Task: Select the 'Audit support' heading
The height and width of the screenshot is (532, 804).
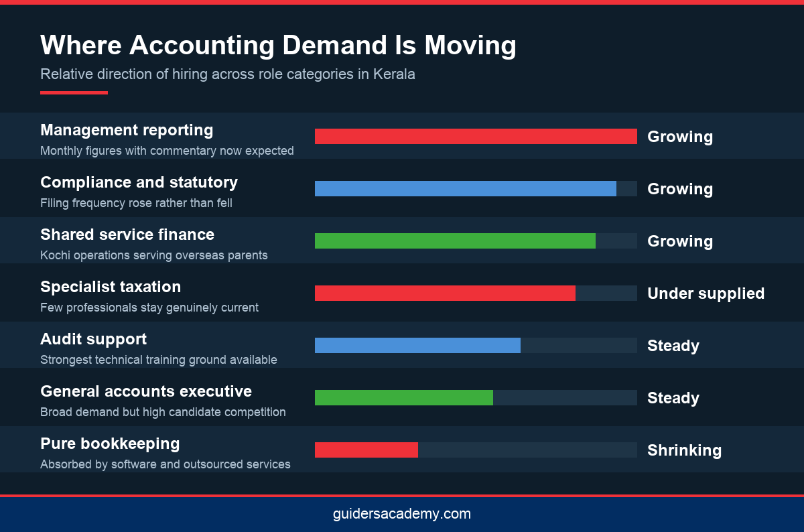Action: [x=93, y=339]
